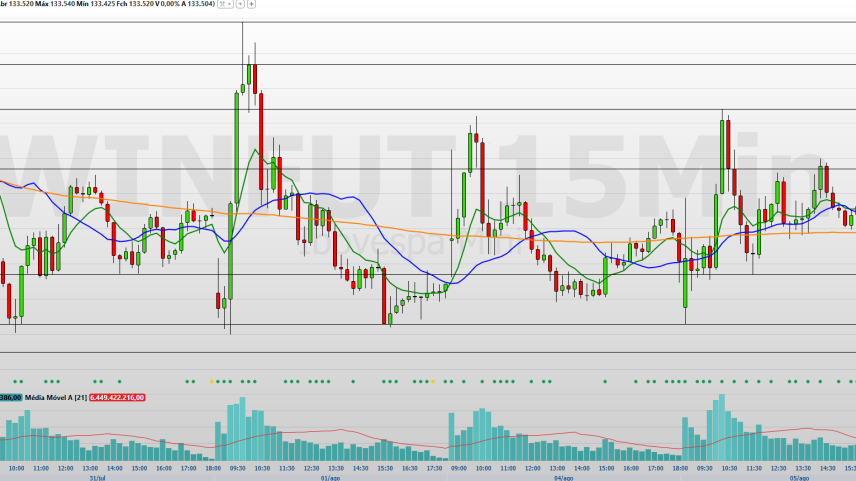The image size is (856, 481).
Task: Click the plus button in chart header
Action: tap(251, 4)
